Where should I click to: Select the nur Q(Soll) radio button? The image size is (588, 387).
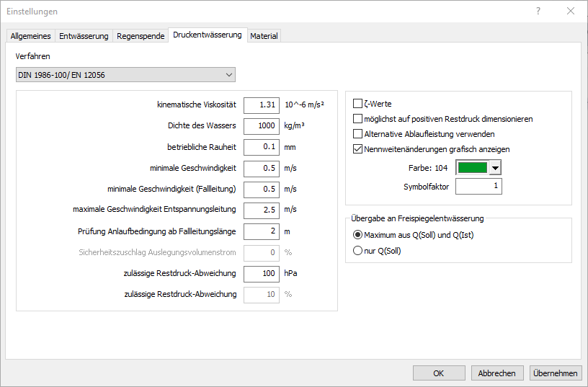pyautogui.click(x=357, y=251)
